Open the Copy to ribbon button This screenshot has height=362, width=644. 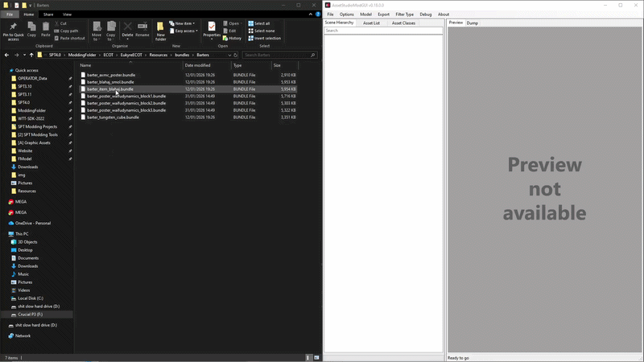click(x=111, y=31)
